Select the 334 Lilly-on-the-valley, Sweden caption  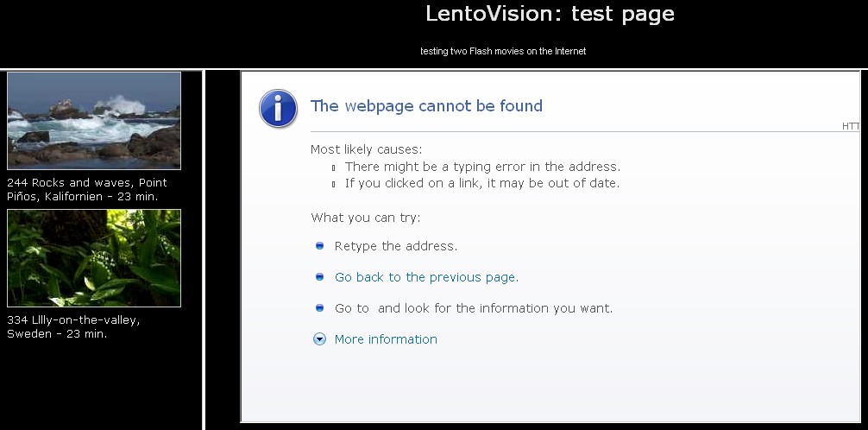[73, 326]
